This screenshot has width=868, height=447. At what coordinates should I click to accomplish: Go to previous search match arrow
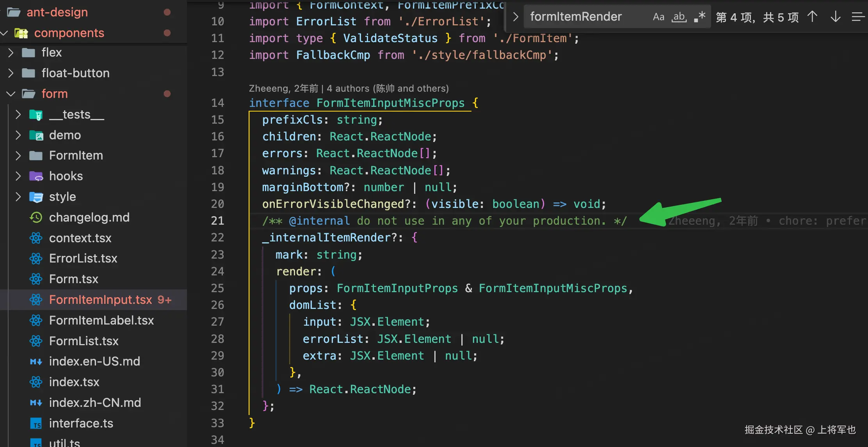click(x=812, y=17)
